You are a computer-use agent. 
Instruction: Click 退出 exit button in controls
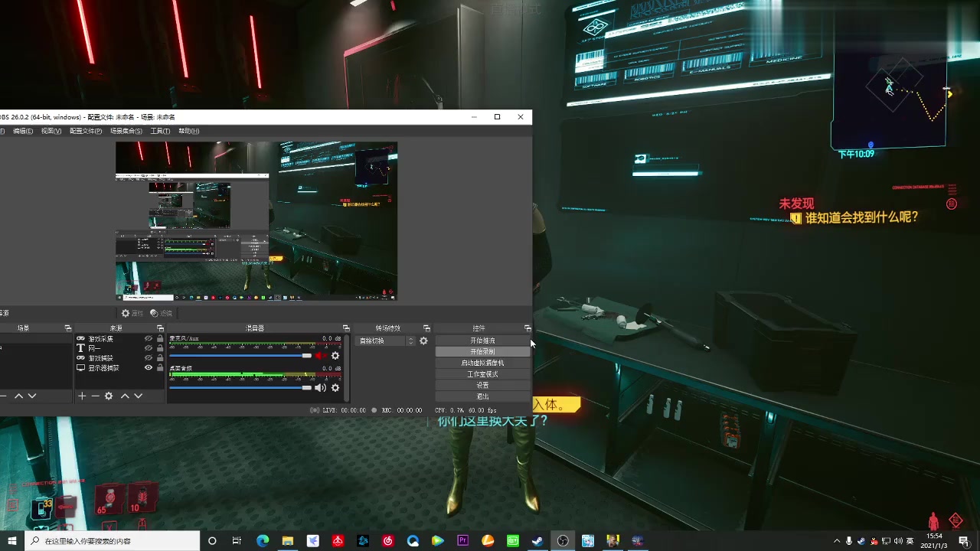[x=482, y=396]
